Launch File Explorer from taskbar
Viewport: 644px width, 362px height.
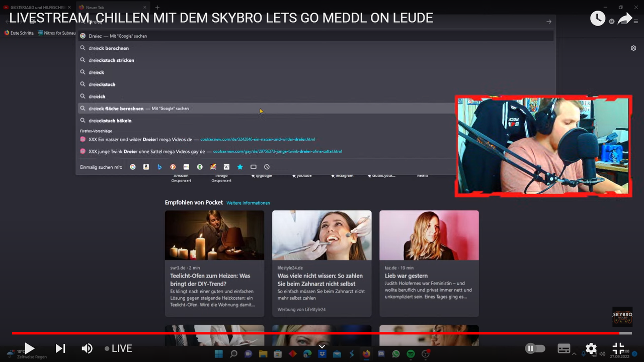tap(263, 354)
